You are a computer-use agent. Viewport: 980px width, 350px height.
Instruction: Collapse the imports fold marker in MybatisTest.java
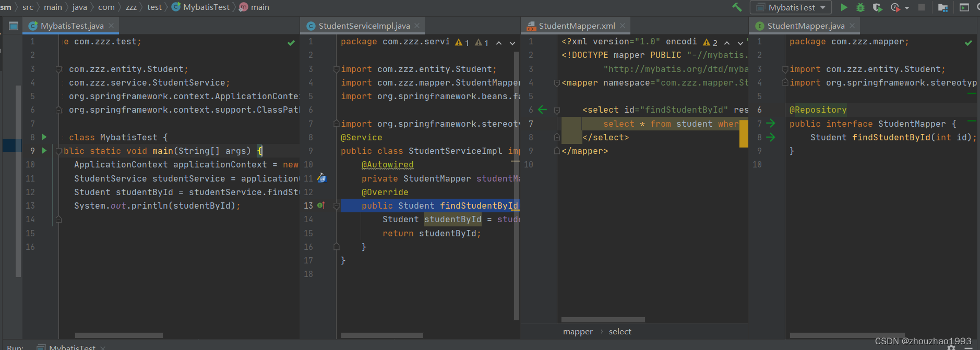pyautogui.click(x=59, y=69)
